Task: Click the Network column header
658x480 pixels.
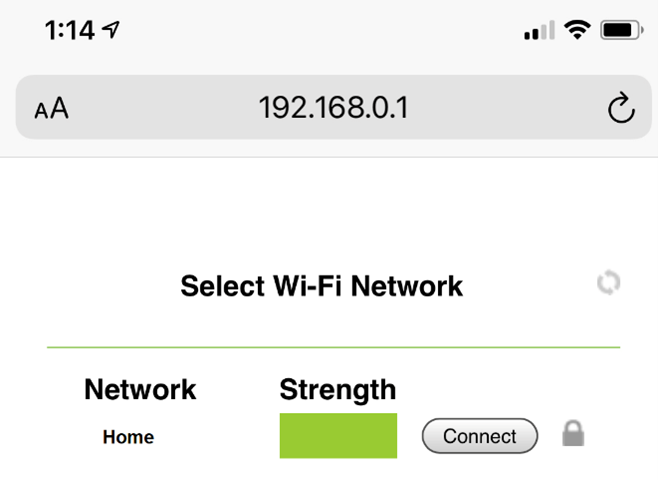Action: tap(140, 389)
